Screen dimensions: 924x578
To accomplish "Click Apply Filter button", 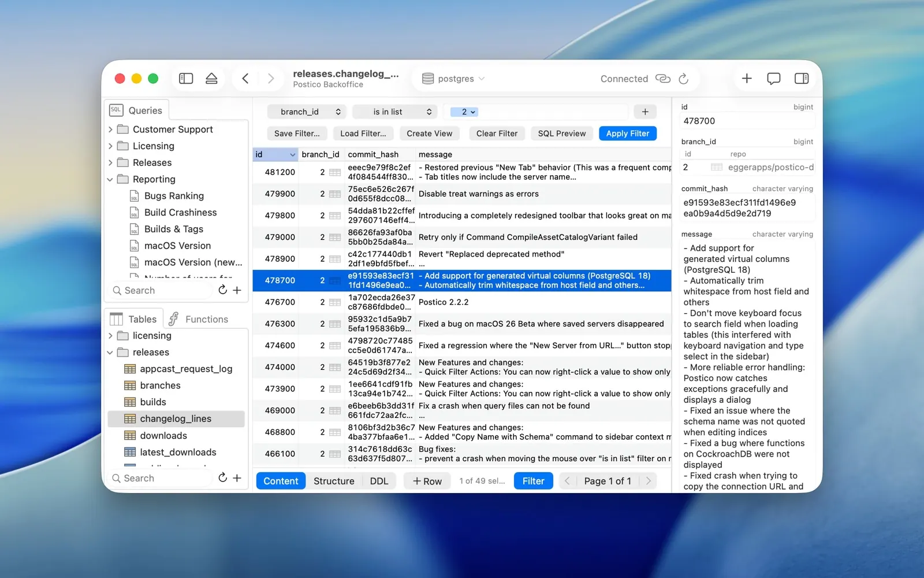I will (x=628, y=134).
